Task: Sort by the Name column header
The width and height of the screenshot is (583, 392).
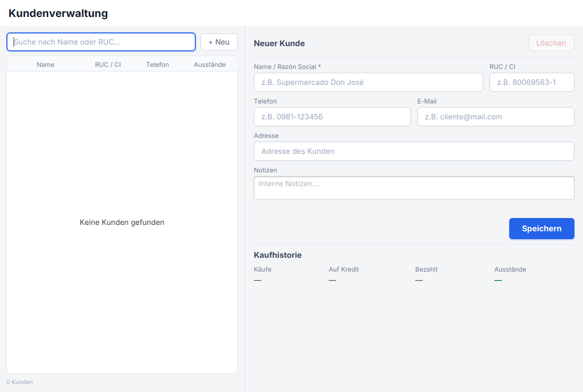Action: coord(46,65)
